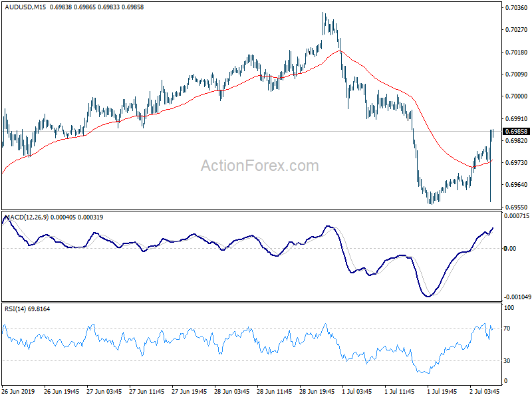Click the 28 Jun 19:45 time label
The width and height of the screenshot is (532, 399).
tap(317, 392)
